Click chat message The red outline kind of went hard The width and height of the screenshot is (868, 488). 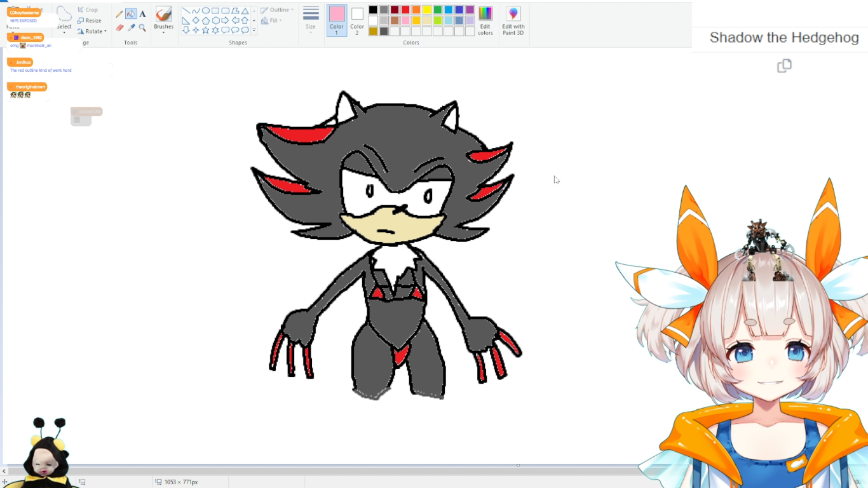[41, 71]
